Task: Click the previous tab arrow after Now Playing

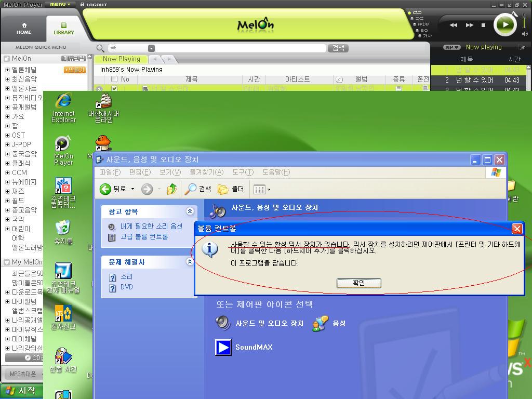Action: [155, 59]
